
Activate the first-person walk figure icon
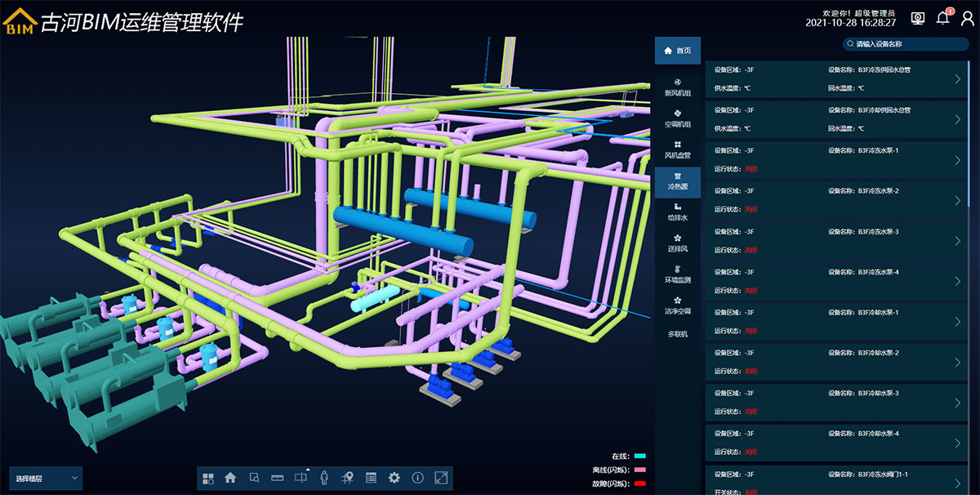click(x=324, y=478)
